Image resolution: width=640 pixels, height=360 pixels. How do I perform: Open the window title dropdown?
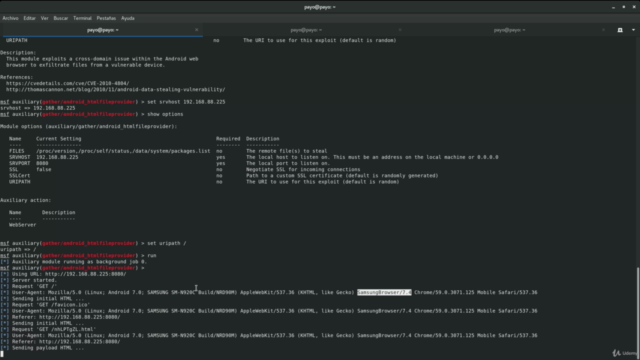pyautogui.click(x=320, y=7)
